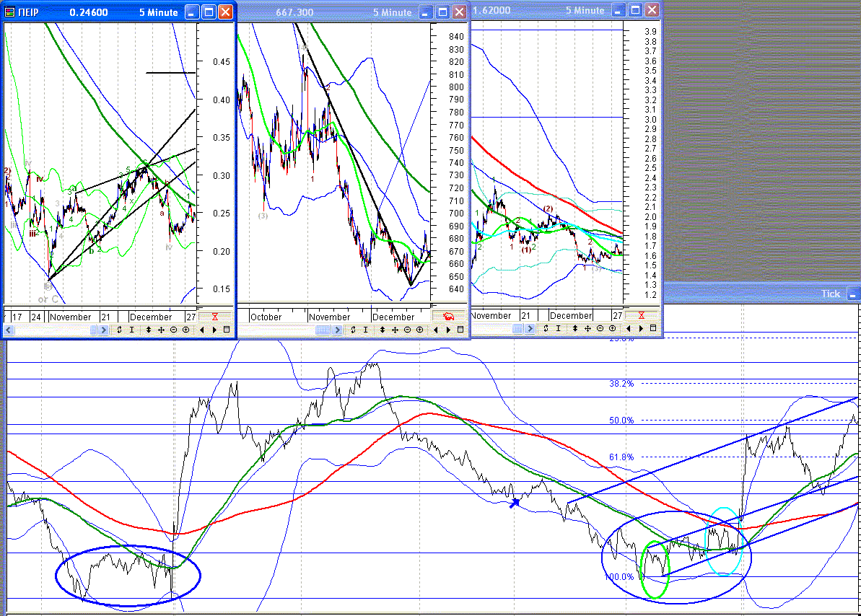
Task: Step left with arrow in 1.62000 chart toolbar
Action: point(628,328)
